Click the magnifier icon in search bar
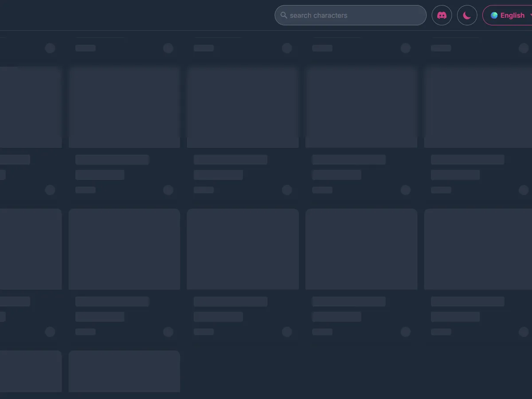The height and width of the screenshot is (399, 532). click(x=284, y=15)
